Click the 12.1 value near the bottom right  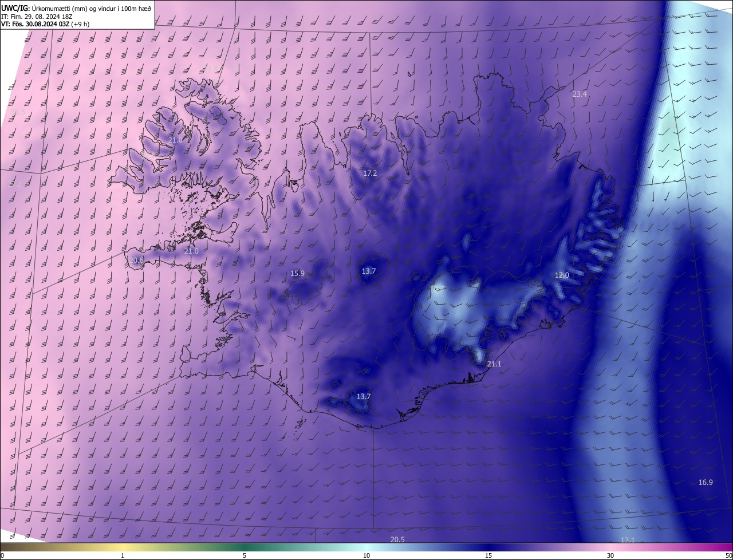[628, 540]
